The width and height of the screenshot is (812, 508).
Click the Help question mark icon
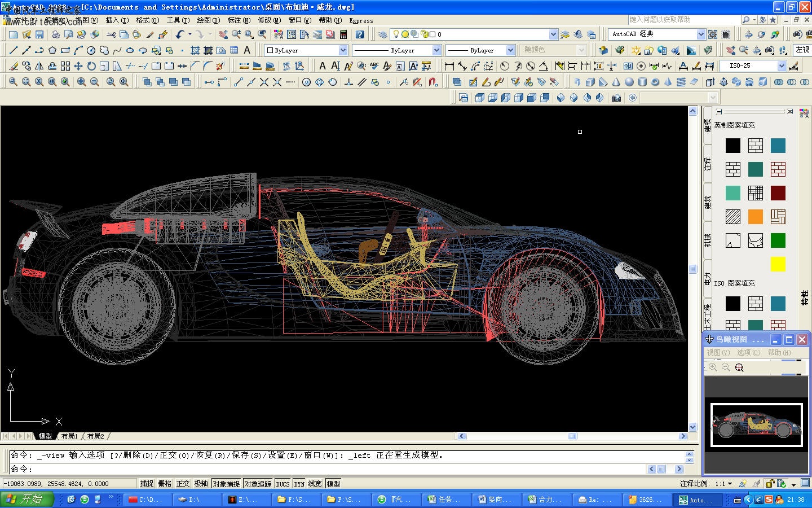[x=360, y=34]
